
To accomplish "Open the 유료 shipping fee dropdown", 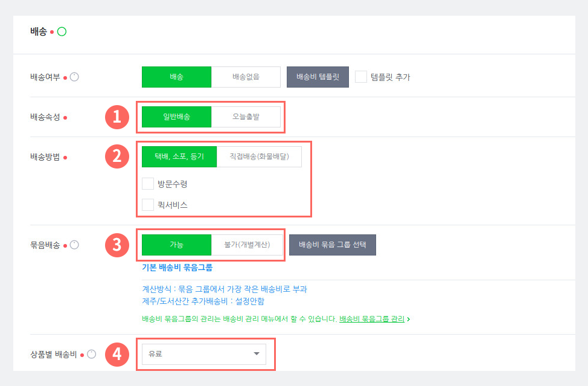I will 204,354.
